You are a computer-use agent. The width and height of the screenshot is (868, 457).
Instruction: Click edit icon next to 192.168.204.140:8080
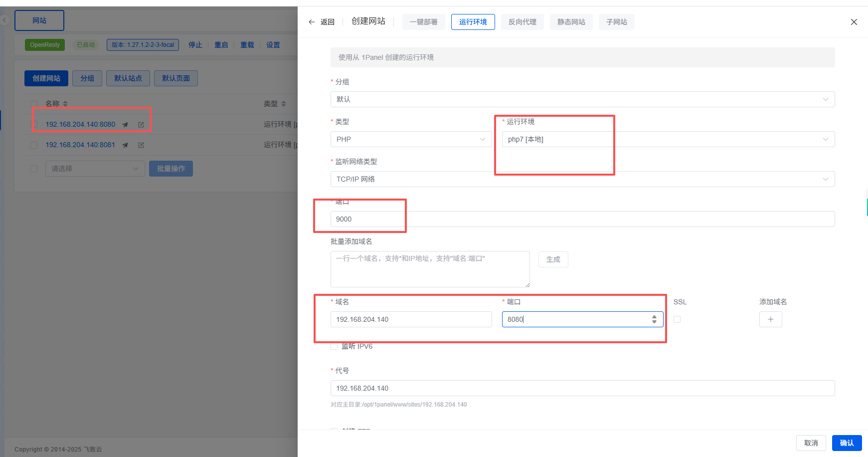pyautogui.click(x=141, y=125)
